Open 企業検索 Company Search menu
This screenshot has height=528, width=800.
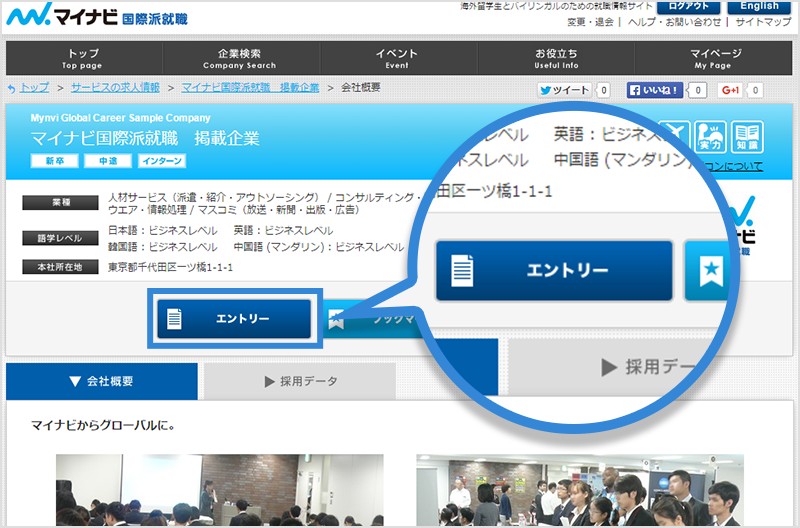point(240,58)
